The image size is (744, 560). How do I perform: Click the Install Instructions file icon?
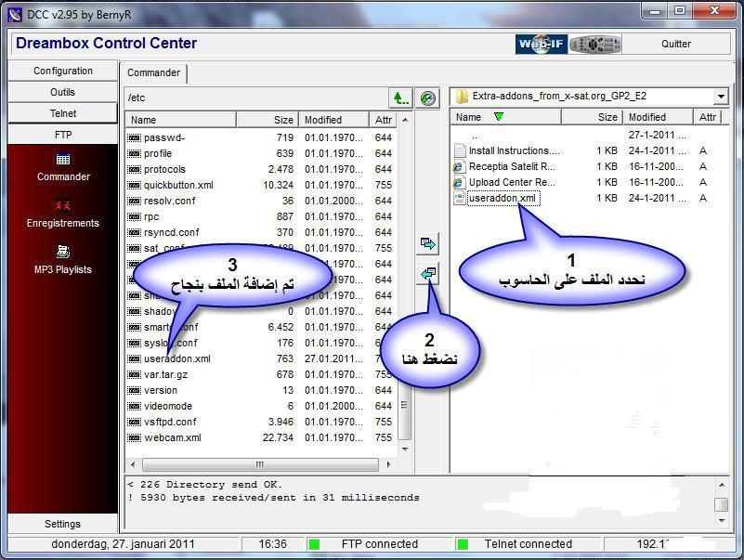click(x=459, y=150)
